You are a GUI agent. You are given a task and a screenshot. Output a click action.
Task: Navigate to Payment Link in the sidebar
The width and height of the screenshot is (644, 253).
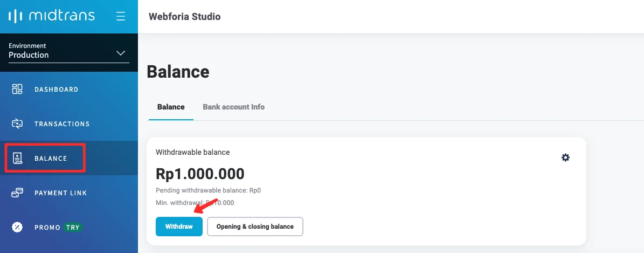pos(60,193)
